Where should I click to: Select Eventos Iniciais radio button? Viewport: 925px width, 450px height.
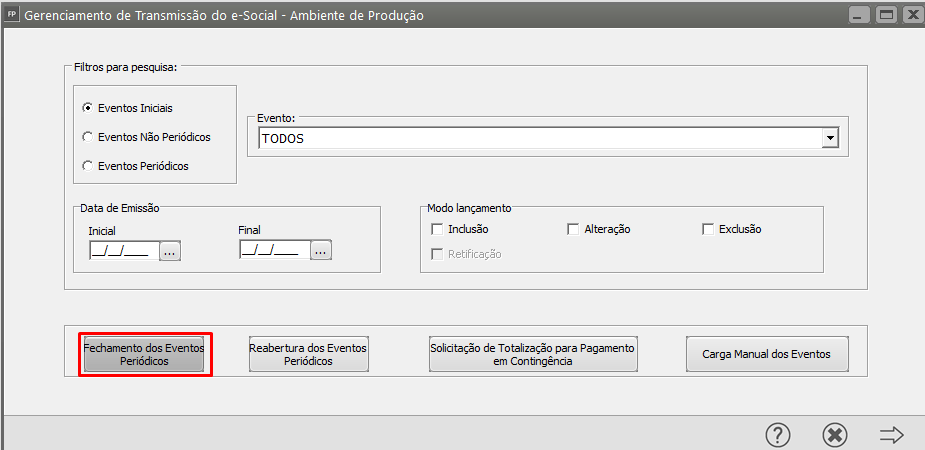(88, 107)
